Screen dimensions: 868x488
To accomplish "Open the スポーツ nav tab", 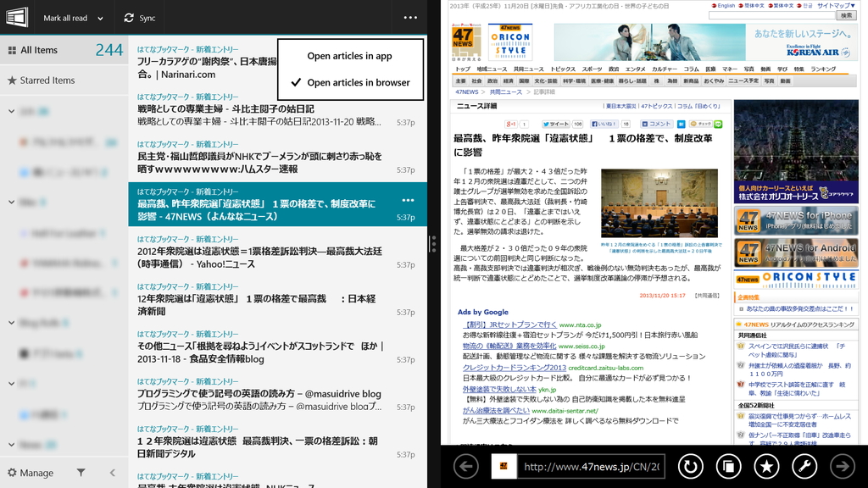I will coord(592,69).
